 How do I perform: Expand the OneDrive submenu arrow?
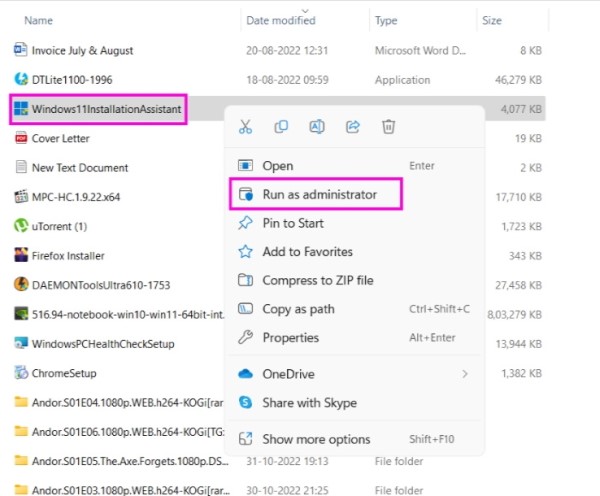(x=465, y=374)
